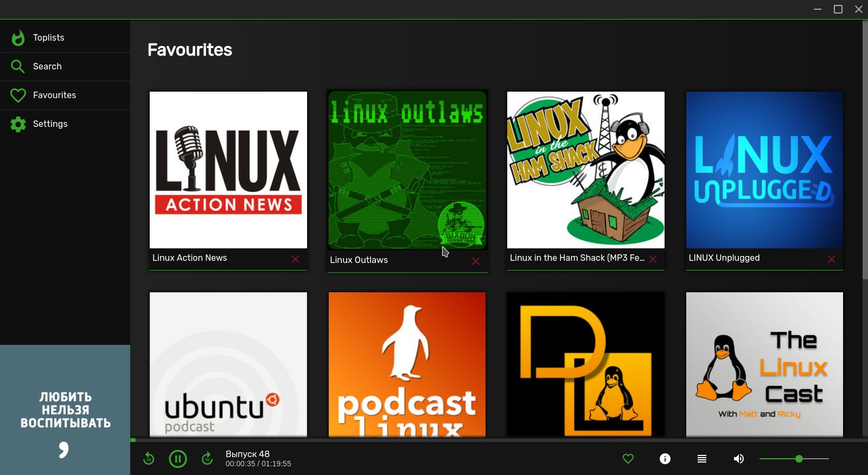Viewport: 868px width, 475px height.
Task: Open the black and gold DL cover
Action: click(x=586, y=364)
